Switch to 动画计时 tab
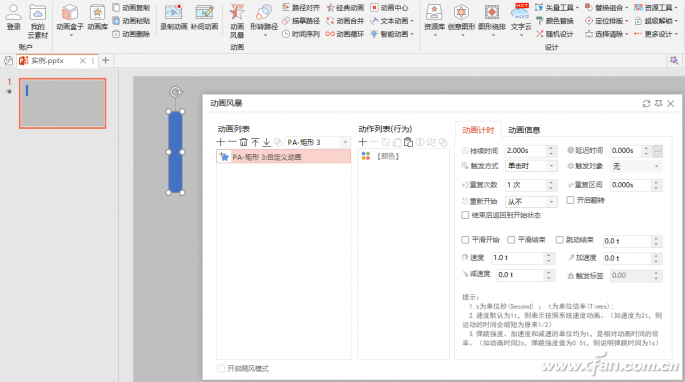This screenshot has width=685, height=382. click(478, 130)
